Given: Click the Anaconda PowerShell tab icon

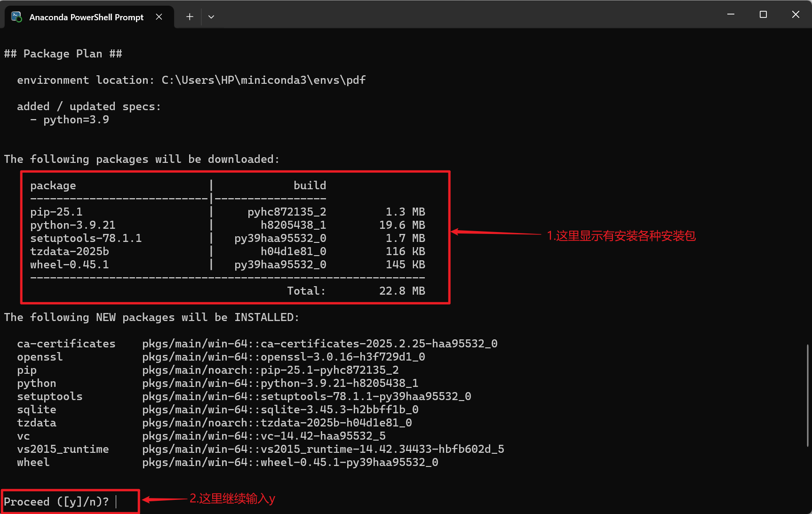Looking at the screenshot, I should [x=17, y=17].
